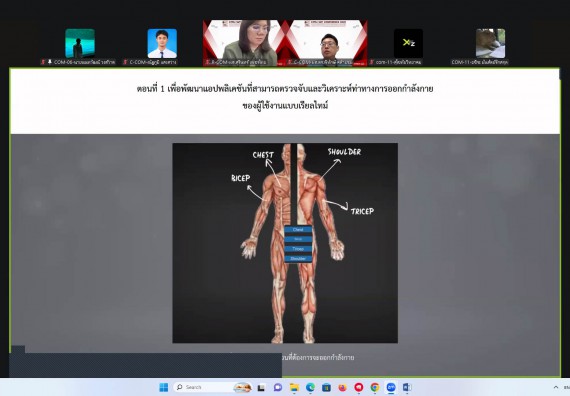570x396 pixels.
Task: Click the handwritten SHOULDER label
Action: pos(344,152)
